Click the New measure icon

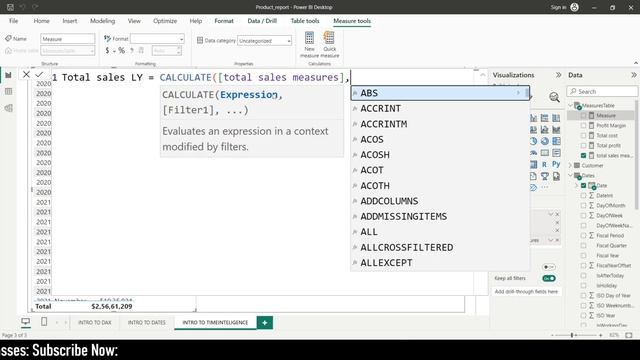pyautogui.click(x=309, y=38)
